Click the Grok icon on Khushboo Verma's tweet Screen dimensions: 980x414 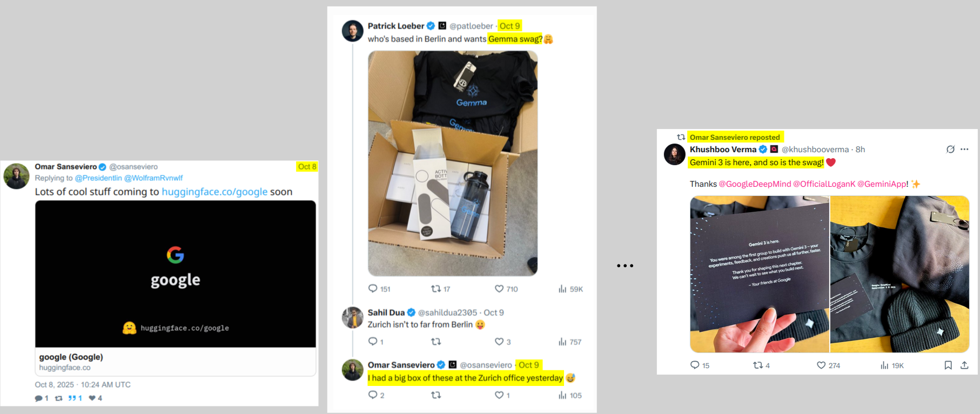tap(950, 150)
